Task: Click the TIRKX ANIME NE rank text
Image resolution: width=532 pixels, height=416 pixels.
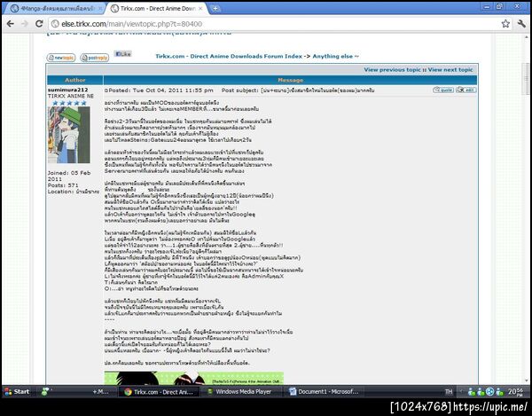Action: [x=71, y=96]
